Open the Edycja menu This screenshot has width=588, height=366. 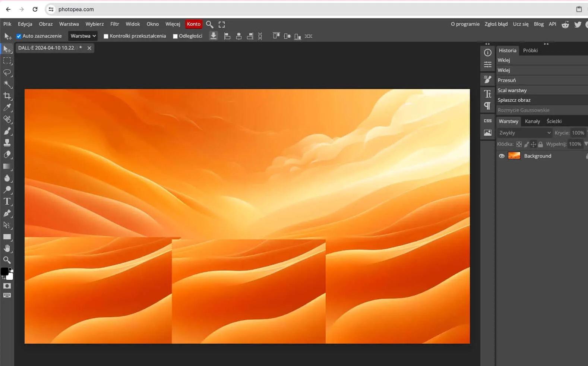tap(25, 24)
